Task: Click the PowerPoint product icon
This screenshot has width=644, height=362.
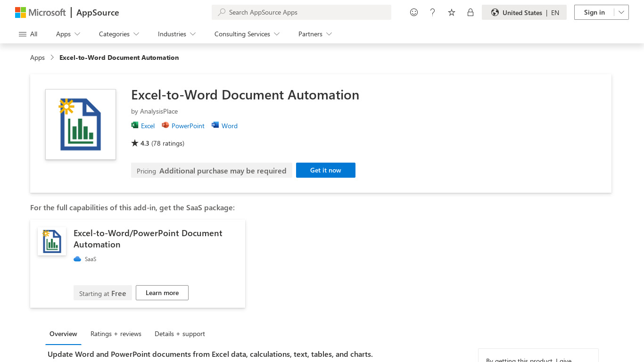Action: click(x=165, y=125)
